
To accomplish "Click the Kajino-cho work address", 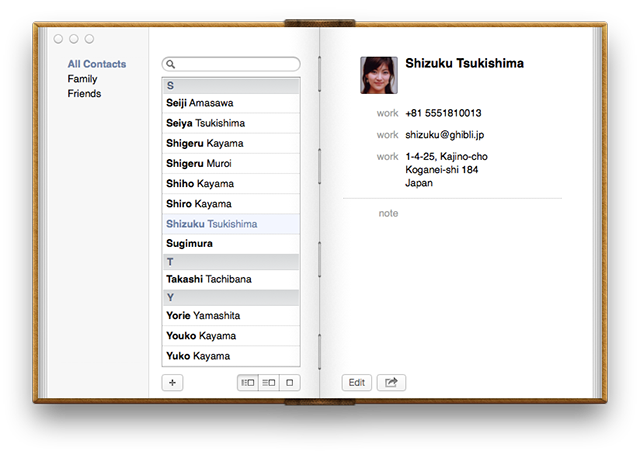I will coord(446,170).
